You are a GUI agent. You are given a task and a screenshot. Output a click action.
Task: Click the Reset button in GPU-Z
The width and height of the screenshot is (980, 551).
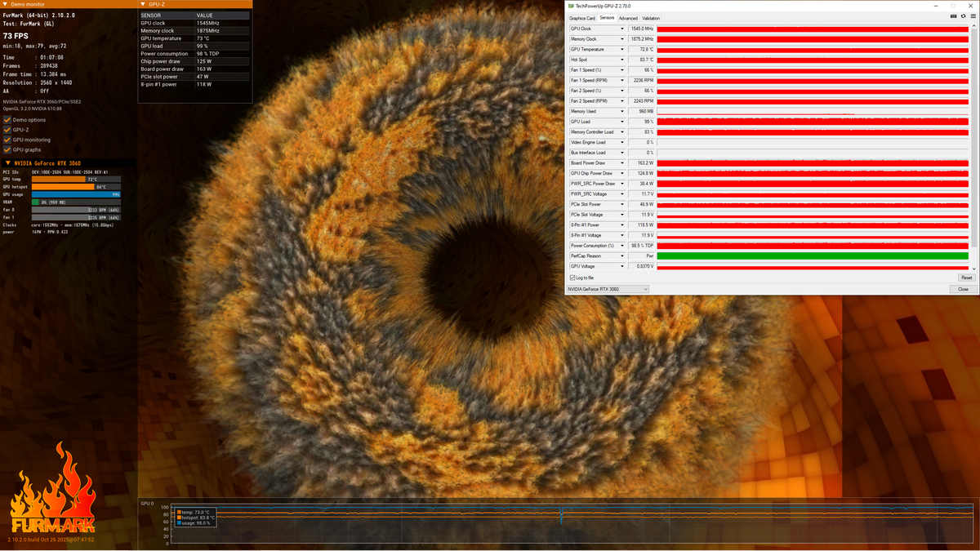[966, 278]
